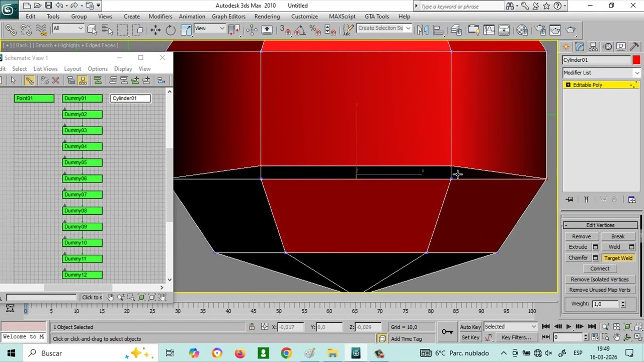Open the Modifiers menu

(160, 16)
